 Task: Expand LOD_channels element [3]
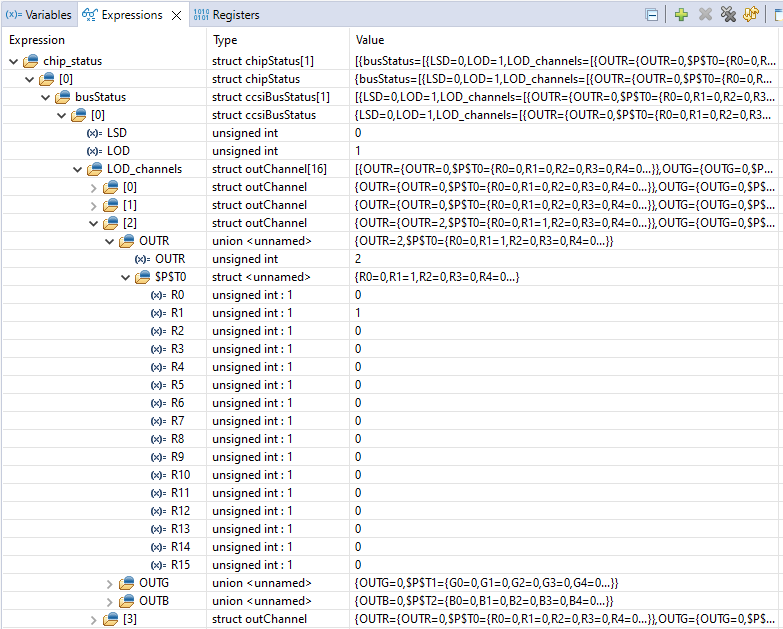(x=94, y=619)
